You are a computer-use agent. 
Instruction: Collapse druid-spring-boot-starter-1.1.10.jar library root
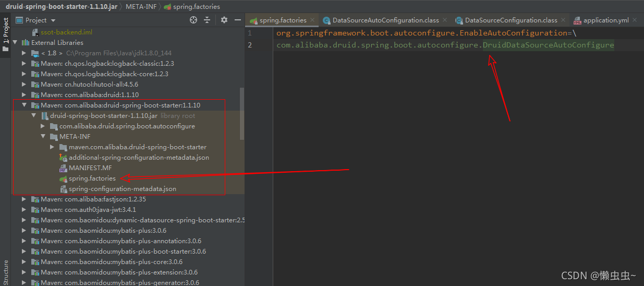pyautogui.click(x=34, y=116)
